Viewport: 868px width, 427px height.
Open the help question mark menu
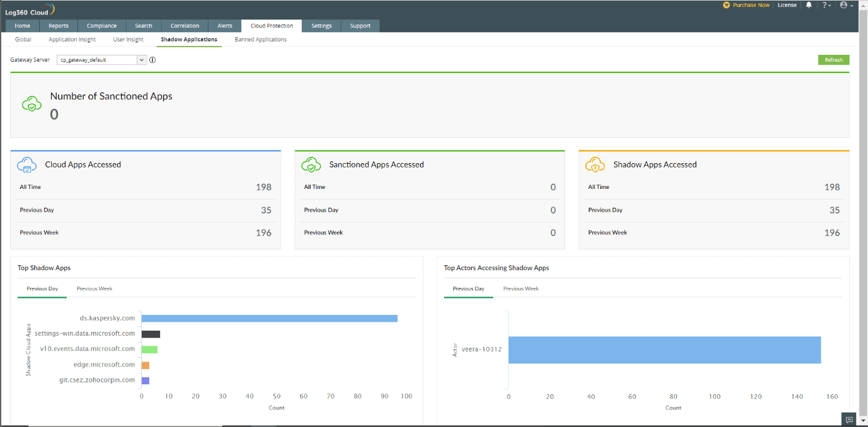826,5
